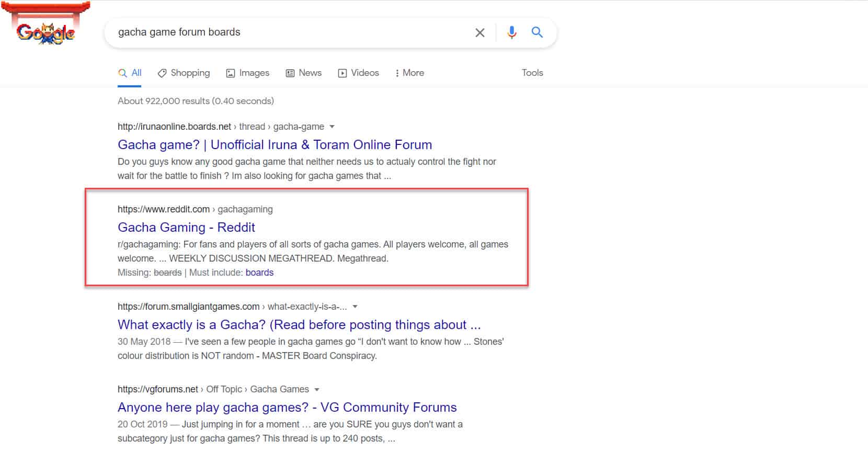The height and width of the screenshot is (474, 868).
Task: Start voice search with microphone icon
Action: [511, 32]
